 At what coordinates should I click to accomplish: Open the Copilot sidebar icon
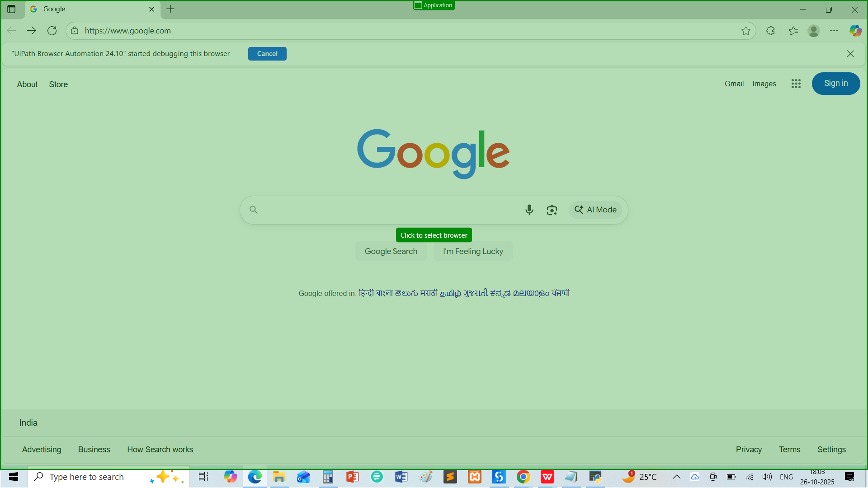855,31
